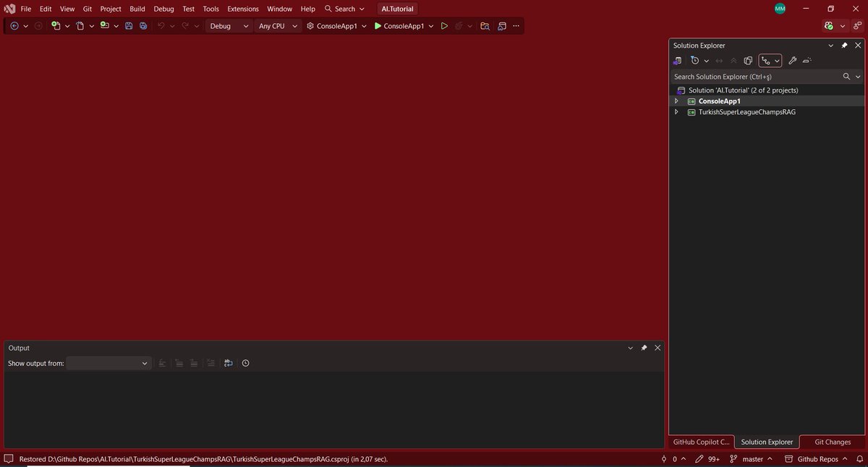Toggle word wrap in the Output window
This screenshot has height=467, width=868.
click(229, 363)
